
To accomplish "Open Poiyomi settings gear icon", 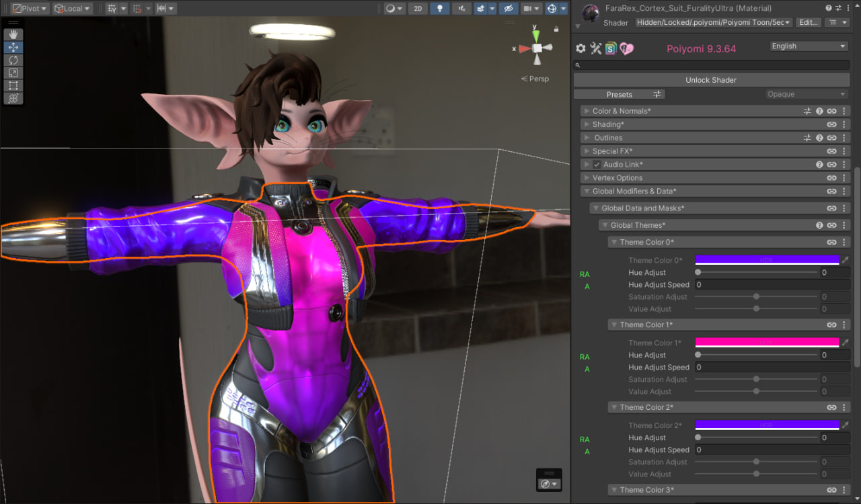I will (x=581, y=48).
